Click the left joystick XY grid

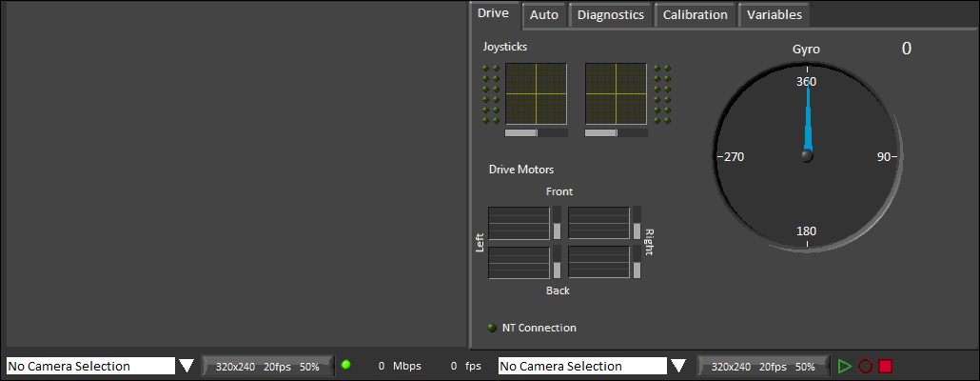(537, 94)
